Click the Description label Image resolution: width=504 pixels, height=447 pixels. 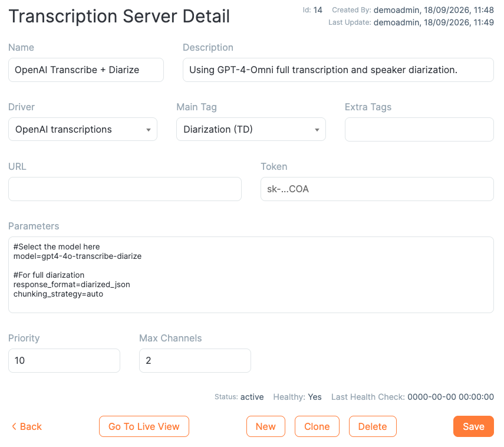208,47
